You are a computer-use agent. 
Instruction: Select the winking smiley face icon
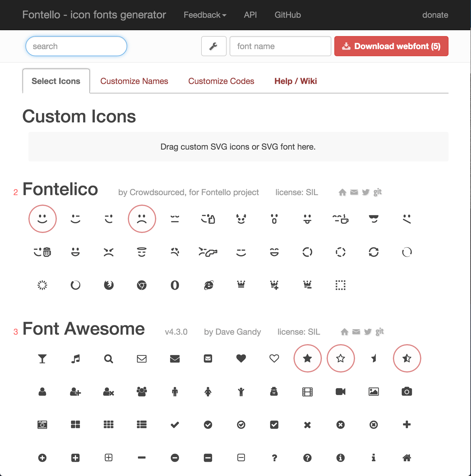(x=75, y=219)
